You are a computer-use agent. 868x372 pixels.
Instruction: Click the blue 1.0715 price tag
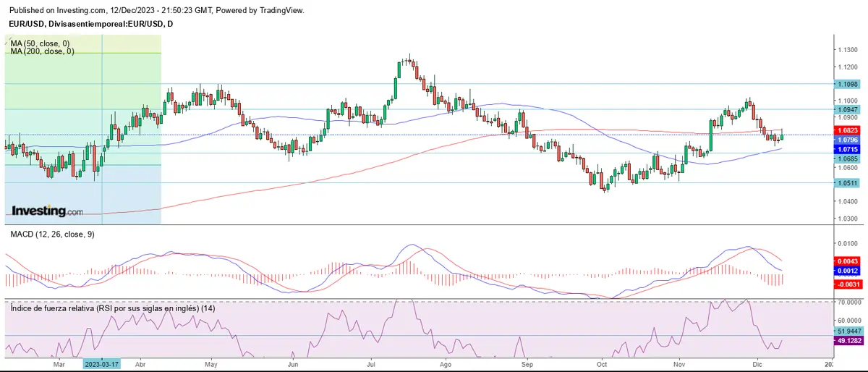coord(848,148)
